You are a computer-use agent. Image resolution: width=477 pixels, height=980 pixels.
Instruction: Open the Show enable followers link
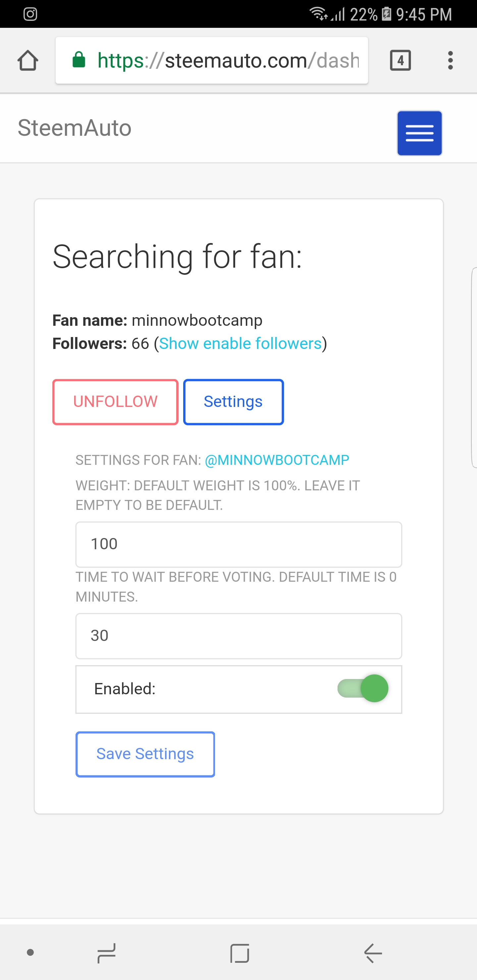[x=240, y=344]
